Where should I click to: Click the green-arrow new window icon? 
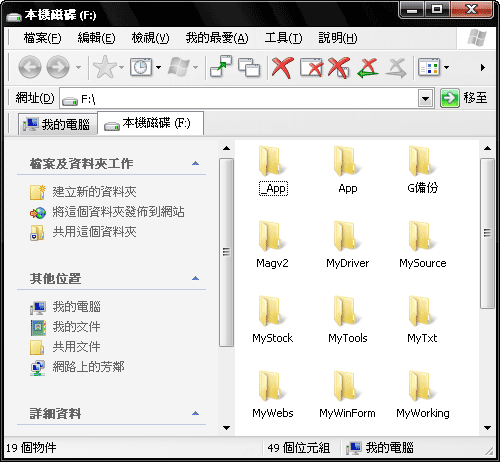click(x=221, y=67)
